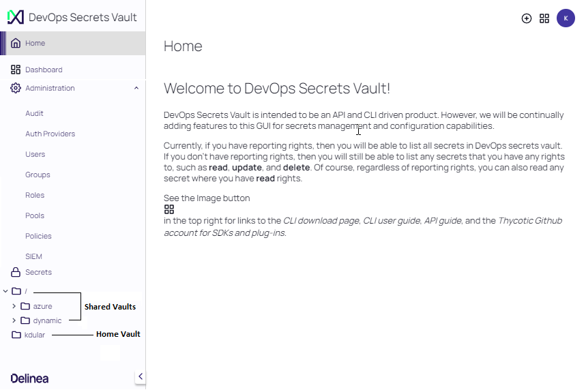This screenshot has height=392, width=586.
Task: Open the Roles page
Action: [35, 195]
